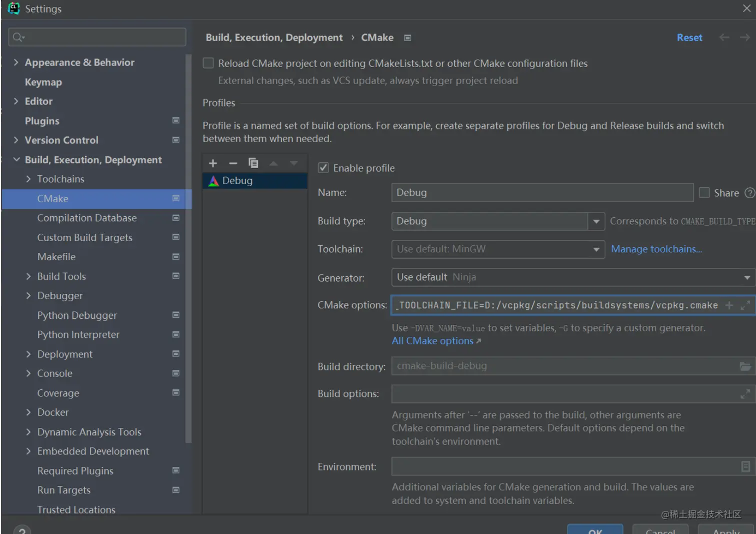Click Build, Execution, Deployment breadcrumb

274,38
